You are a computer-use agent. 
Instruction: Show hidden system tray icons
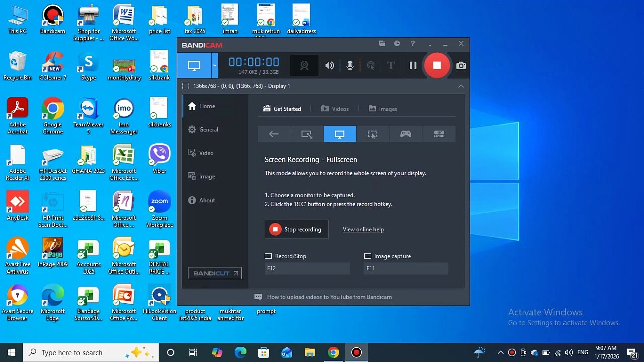[x=500, y=353]
